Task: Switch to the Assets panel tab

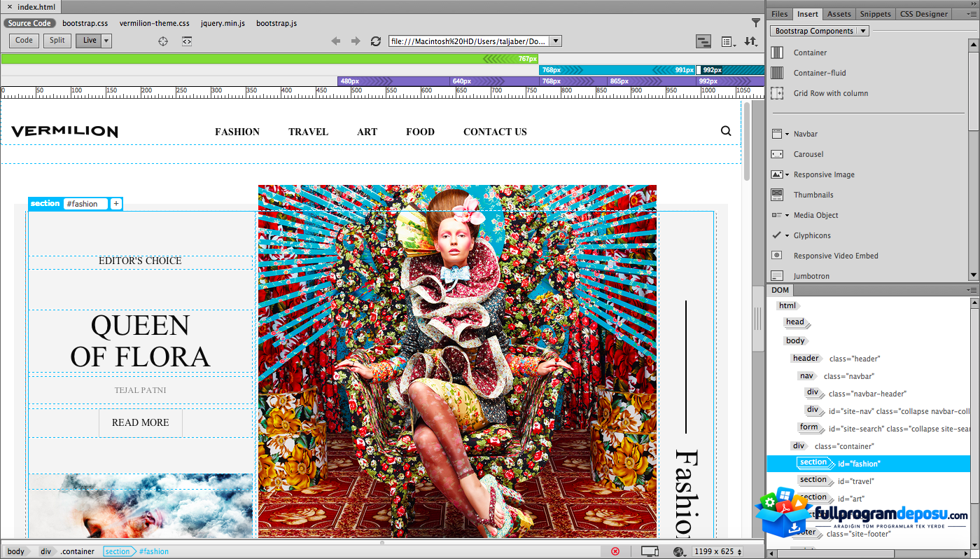Action: point(839,14)
